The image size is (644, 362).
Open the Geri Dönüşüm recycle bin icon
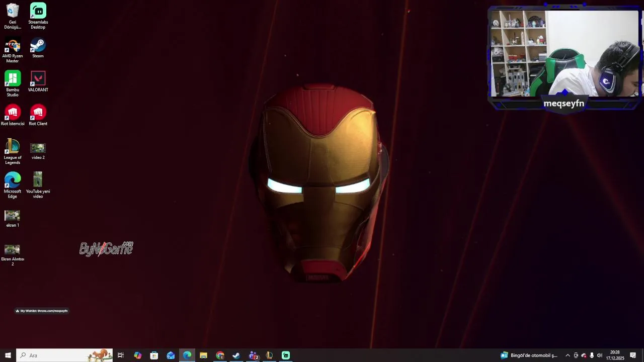pyautogui.click(x=13, y=16)
